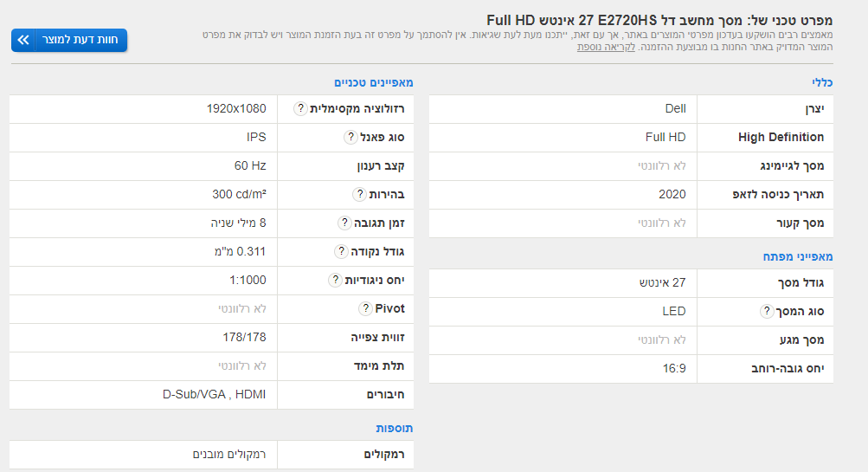
Task: Click the מאפיינים טכניים section heading
Action: coord(374,82)
